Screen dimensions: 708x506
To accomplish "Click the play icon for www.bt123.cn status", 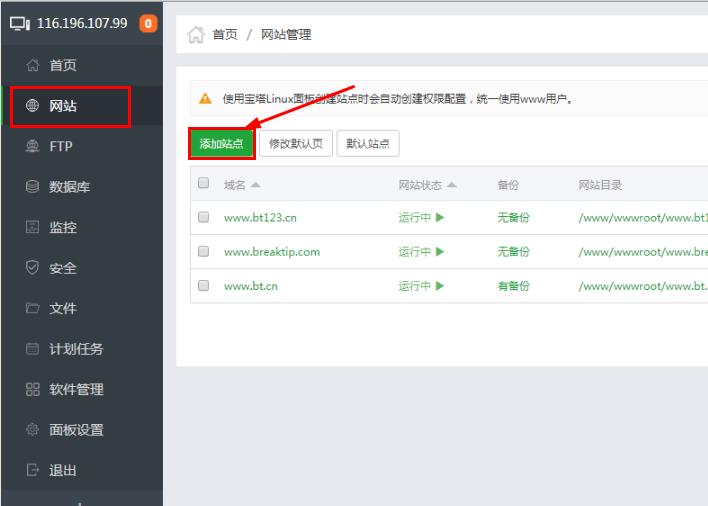I will pyautogui.click(x=440, y=218).
